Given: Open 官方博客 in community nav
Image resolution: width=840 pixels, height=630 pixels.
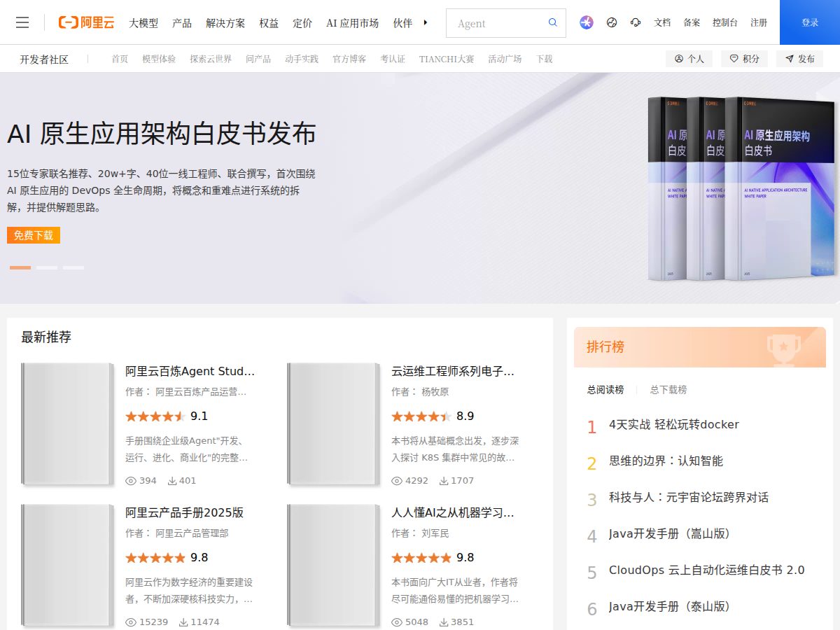Looking at the screenshot, I should (349, 59).
